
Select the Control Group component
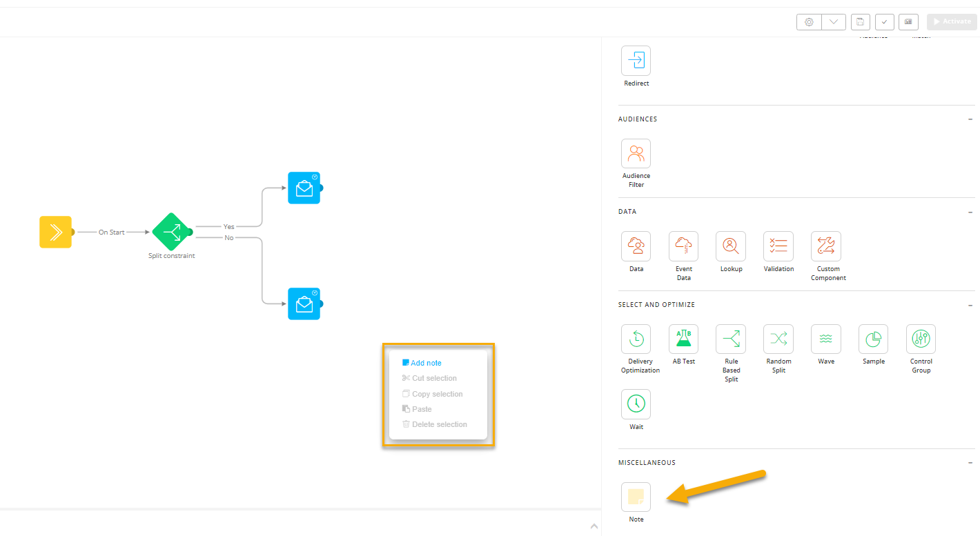[921, 339]
